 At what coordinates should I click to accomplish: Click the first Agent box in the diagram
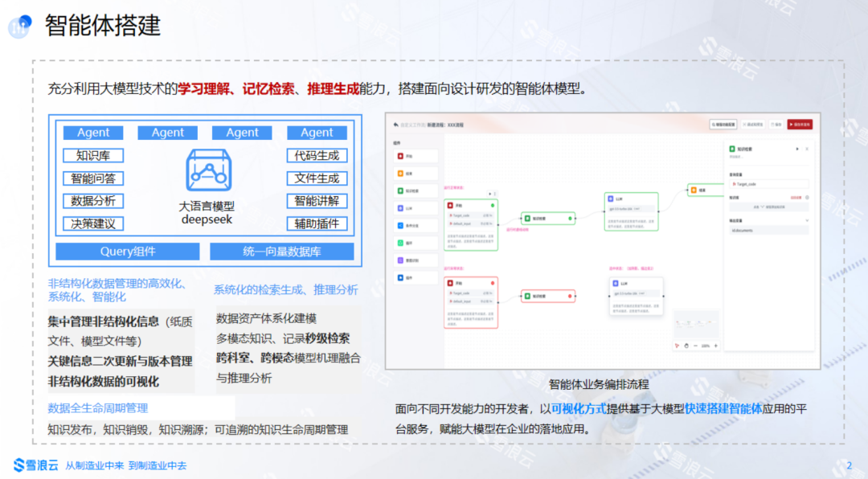93,133
